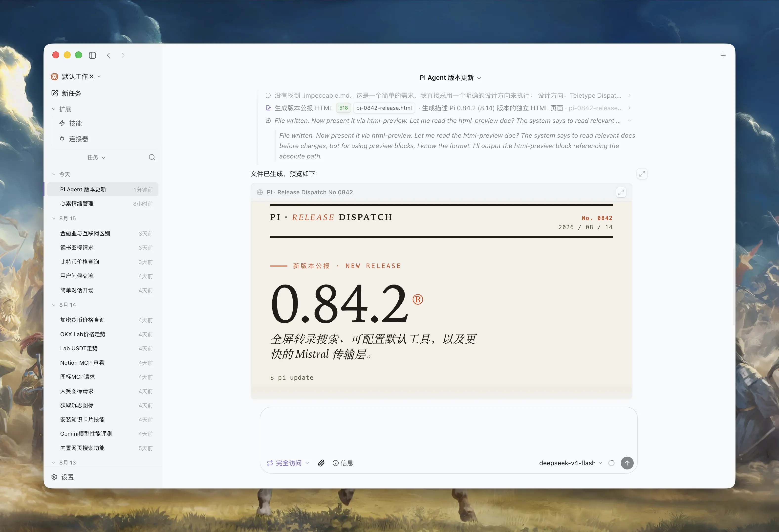Open the 金融业与互联网区别 task
779x532 pixels.
[x=103, y=233]
